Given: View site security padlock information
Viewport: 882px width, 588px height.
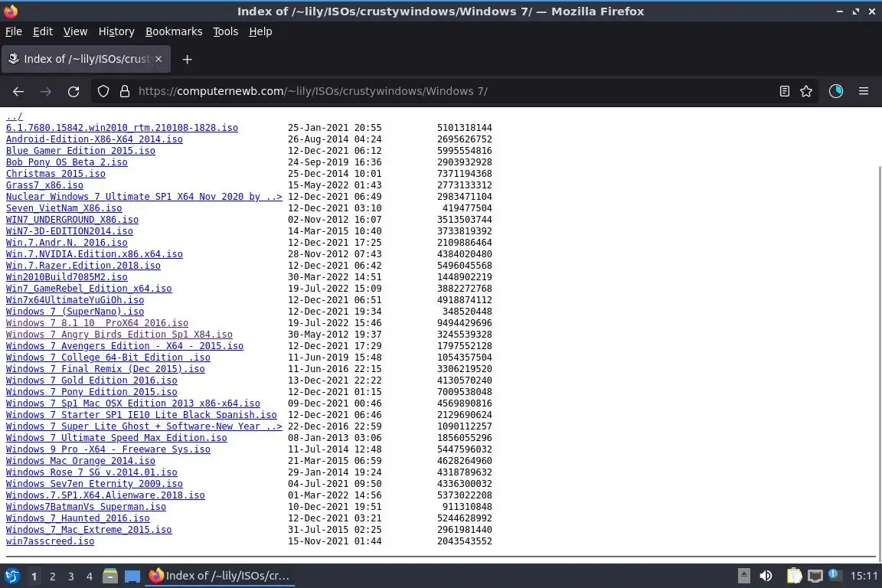Looking at the screenshot, I should point(125,91).
